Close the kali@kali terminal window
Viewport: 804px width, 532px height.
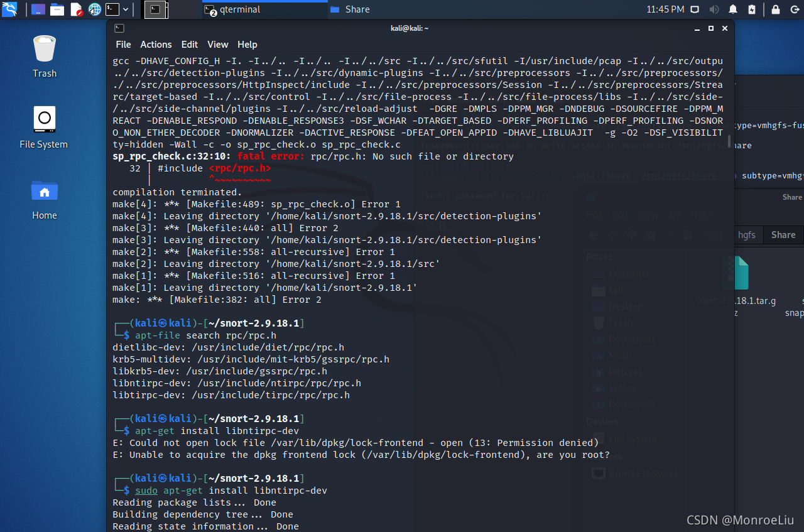click(725, 28)
